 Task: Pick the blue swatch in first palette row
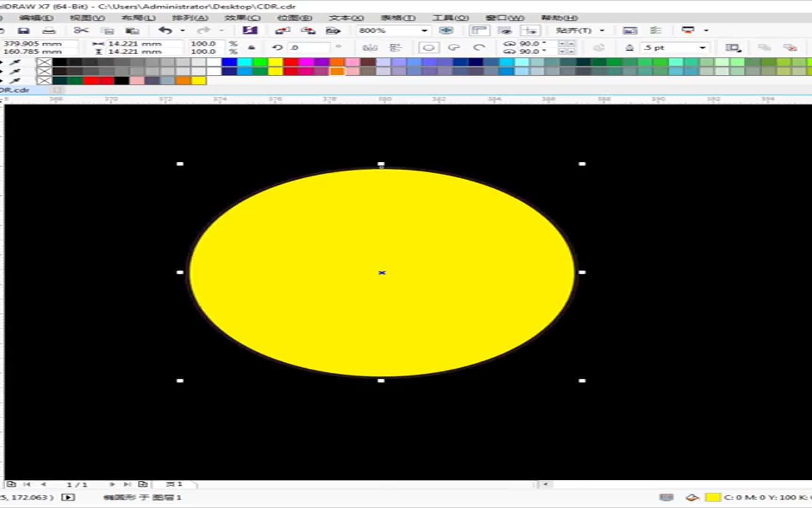coord(229,62)
